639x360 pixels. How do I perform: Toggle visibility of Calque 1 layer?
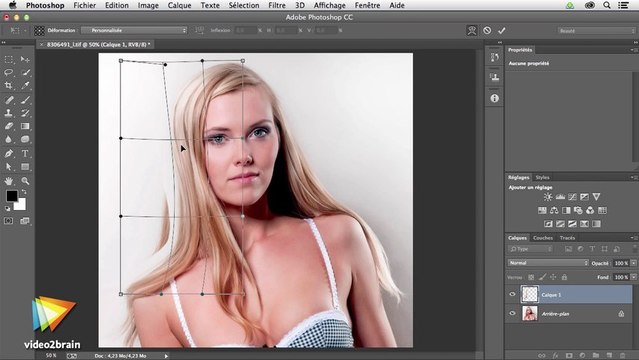(512, 294)
